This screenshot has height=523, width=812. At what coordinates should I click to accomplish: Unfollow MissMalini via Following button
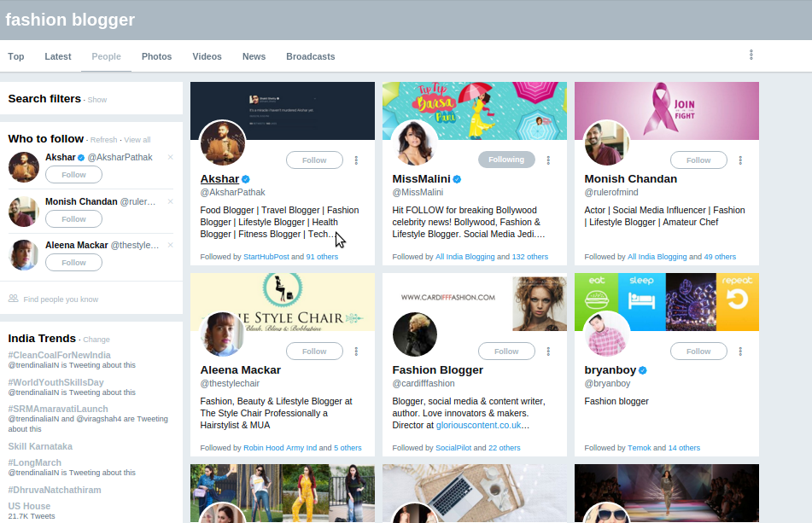pos(506,160)
